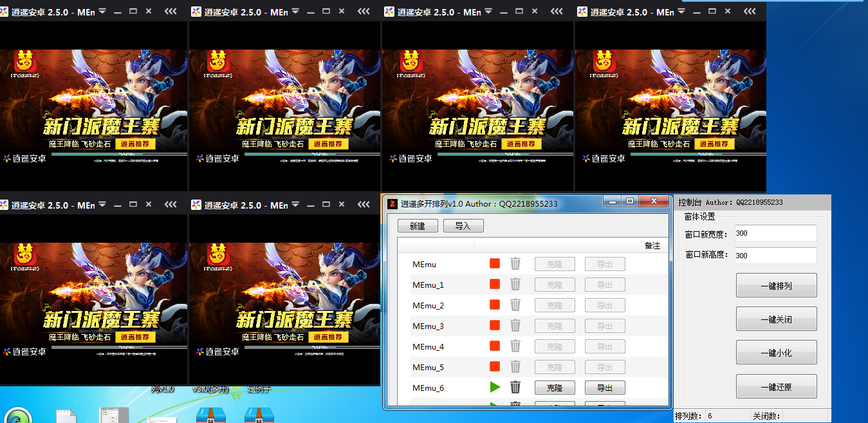Stop the MEmu_4 emulator
Screen dimensions: 868x423
click(x=495, y=346)
